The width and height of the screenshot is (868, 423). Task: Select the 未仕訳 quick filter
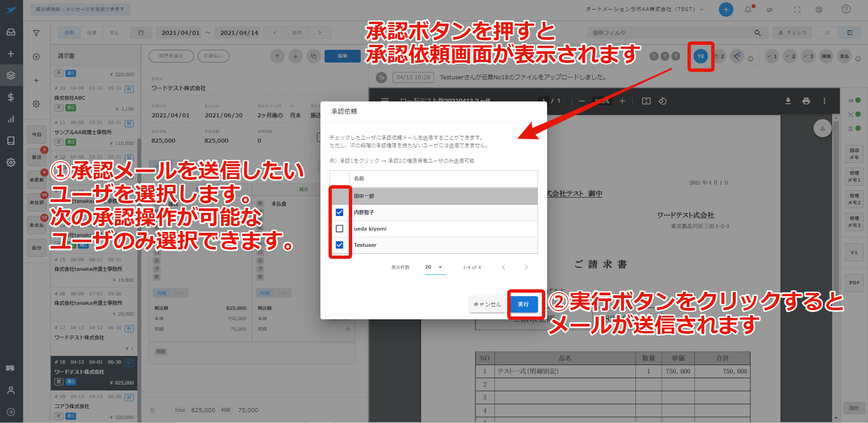37,202
